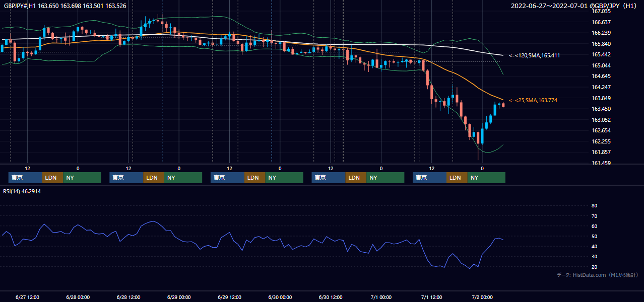The width and height of the screenshot is (644, 302).
Task: Click price axis value 166.637
Action: (x=601, y=22)
